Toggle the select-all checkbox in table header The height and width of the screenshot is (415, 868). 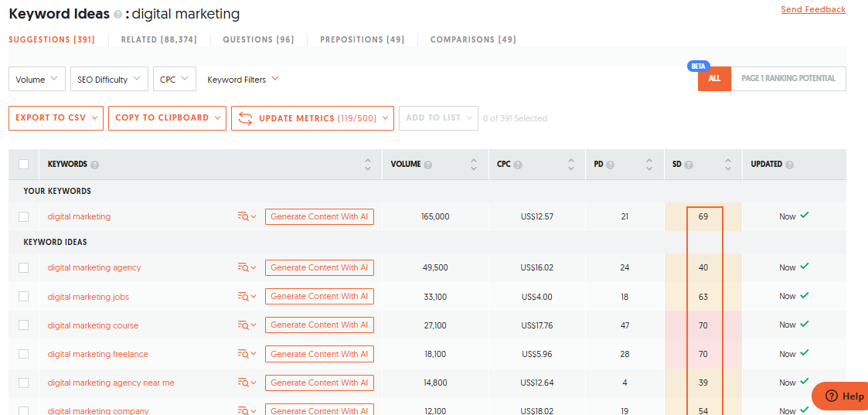[x=23, y=165]
